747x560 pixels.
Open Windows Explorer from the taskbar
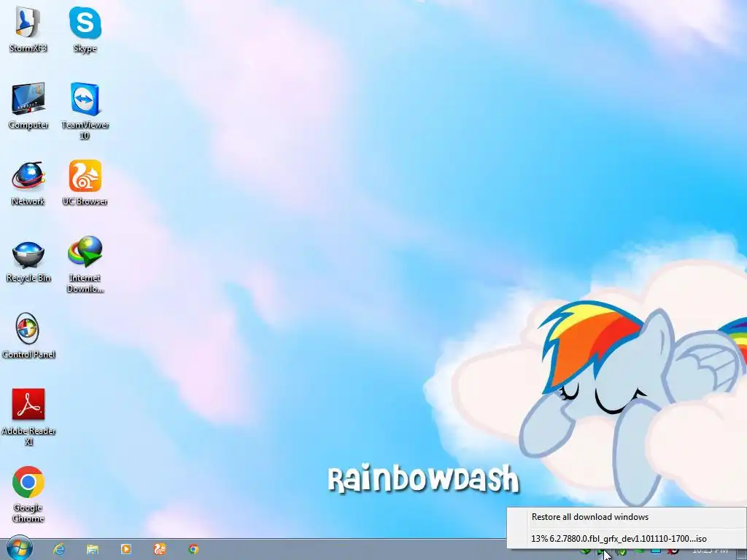click(x=93, y=549)
